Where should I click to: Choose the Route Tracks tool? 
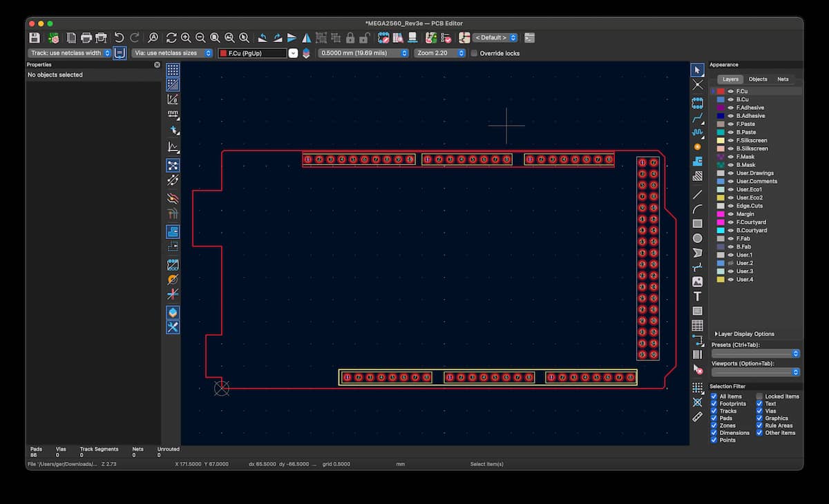pyautogui.click(x=698, y=117)
